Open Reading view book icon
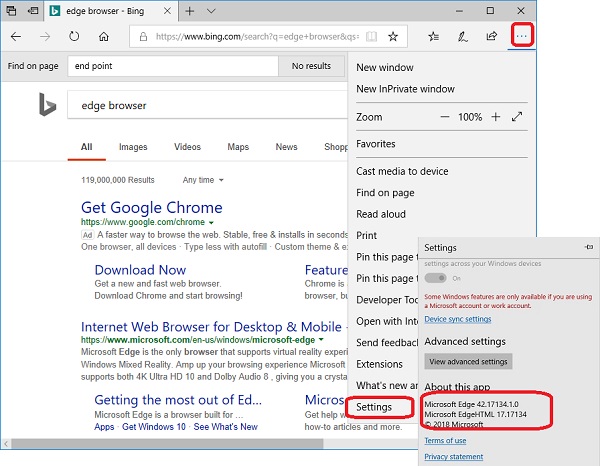The image size is (600, 466). (x=371, y=37)
